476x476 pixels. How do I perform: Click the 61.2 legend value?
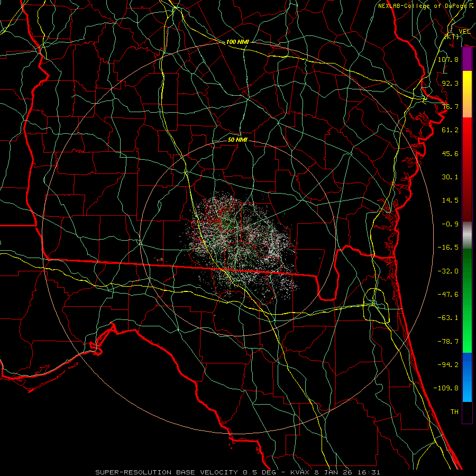pyautogui.click(x=450, y=130)
